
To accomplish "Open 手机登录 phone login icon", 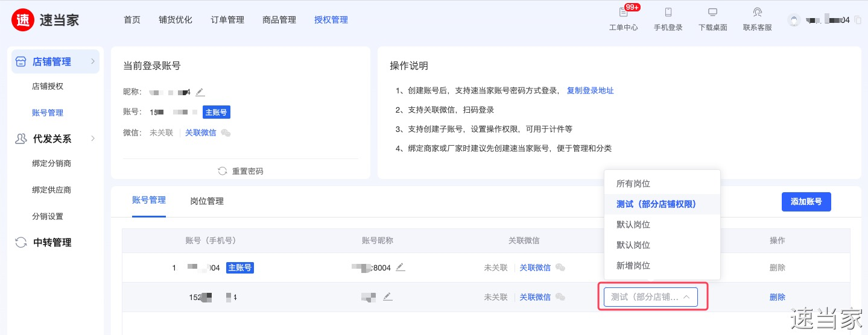I will (x=668, y=13).
